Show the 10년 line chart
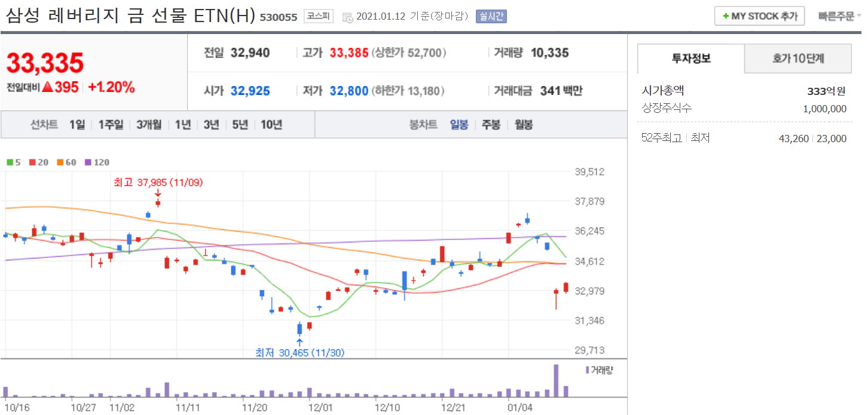Screen dimensions: 868x415 click(271, 124)
